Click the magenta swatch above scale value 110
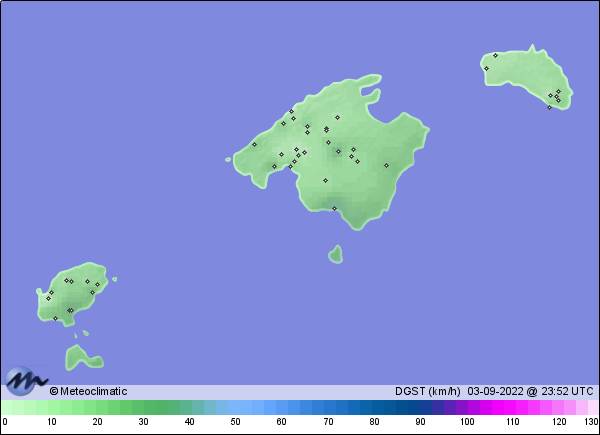 [512, 407]
